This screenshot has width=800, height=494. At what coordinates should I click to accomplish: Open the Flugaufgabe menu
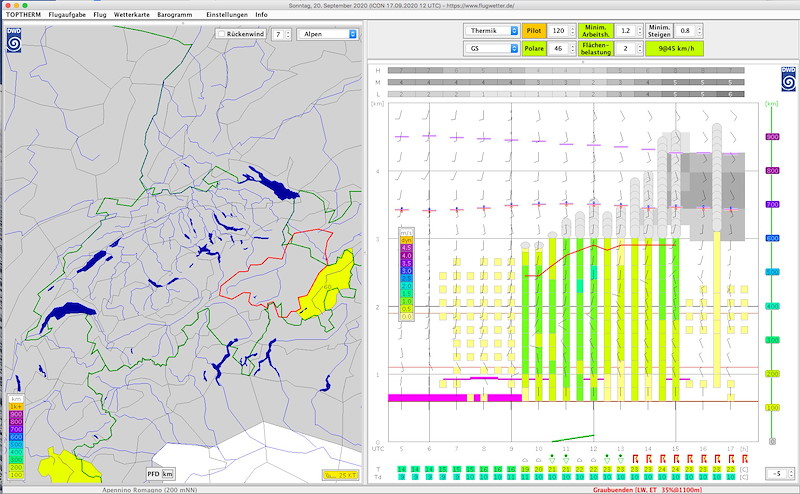[x=67, y=14]
